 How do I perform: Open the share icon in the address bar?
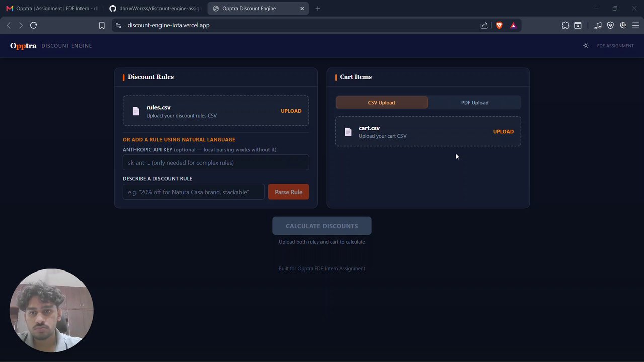484,25
